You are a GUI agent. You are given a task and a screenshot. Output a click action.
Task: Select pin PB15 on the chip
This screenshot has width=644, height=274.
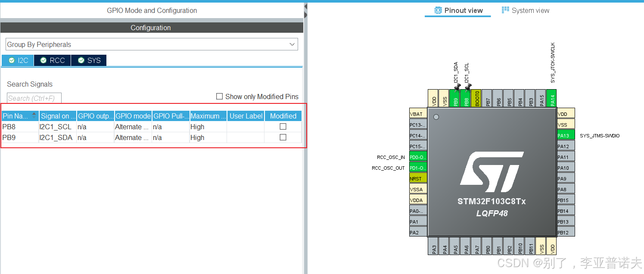point(566,200)
